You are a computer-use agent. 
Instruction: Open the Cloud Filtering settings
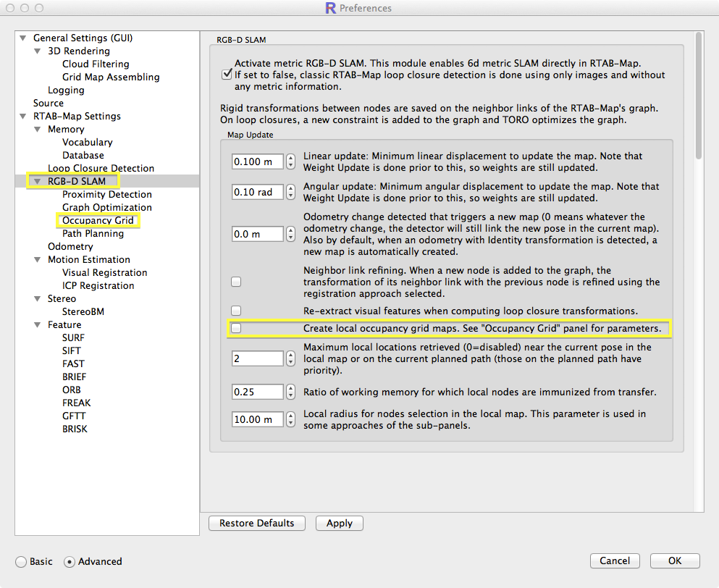(x=96, y=64)
